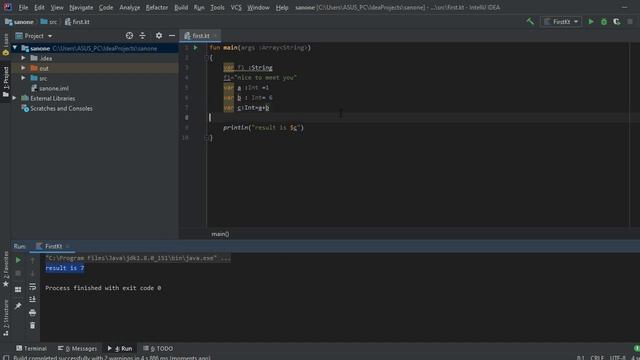Viewport: 640px width, 360px height.
Task: Open the TODO tool window
Action: [158, 349]
